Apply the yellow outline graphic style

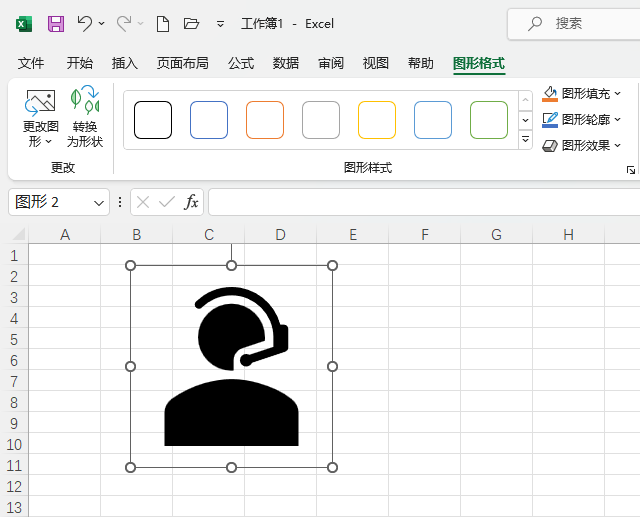[x=377, y=120]
